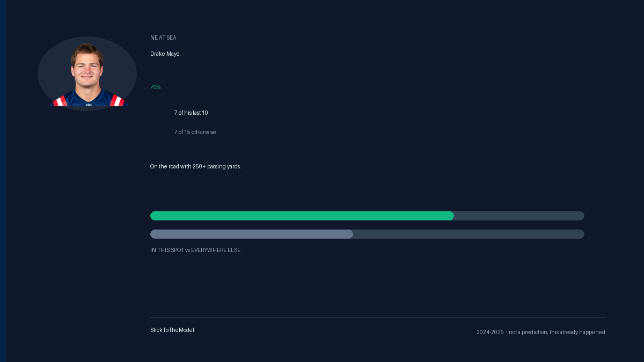Viewport: 644px width, 362px height.
Task: Select the '7 of 15 otherwise' stat
Action: point(195,132)
